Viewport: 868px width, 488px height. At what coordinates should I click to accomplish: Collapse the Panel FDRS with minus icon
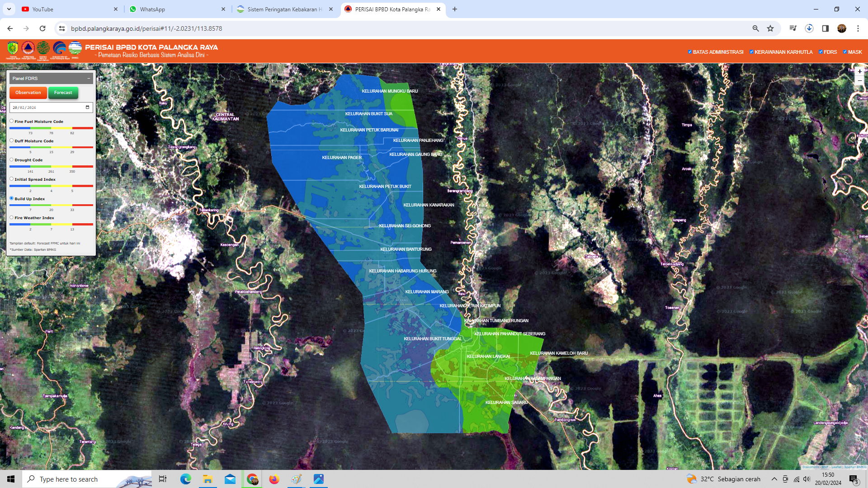click(89, 78)
